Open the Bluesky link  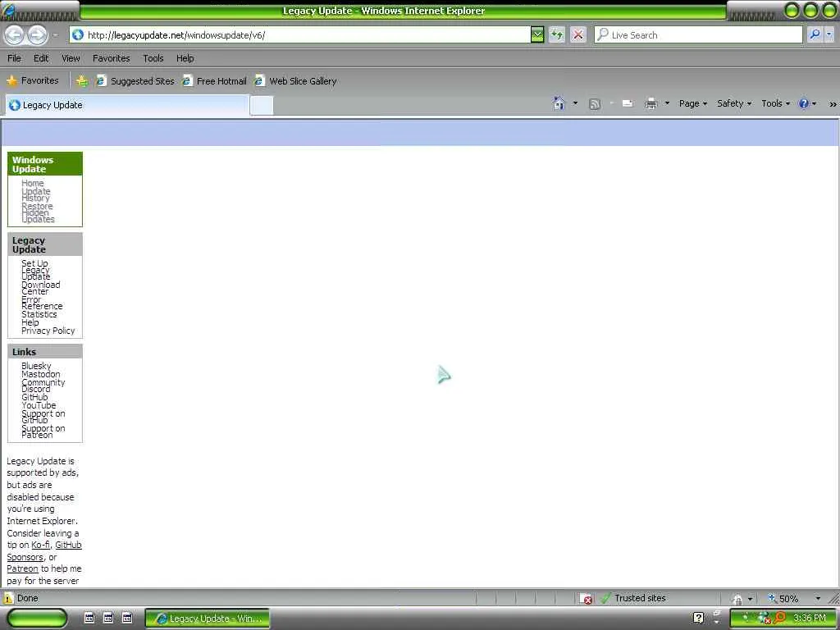[x=36, y=366]
